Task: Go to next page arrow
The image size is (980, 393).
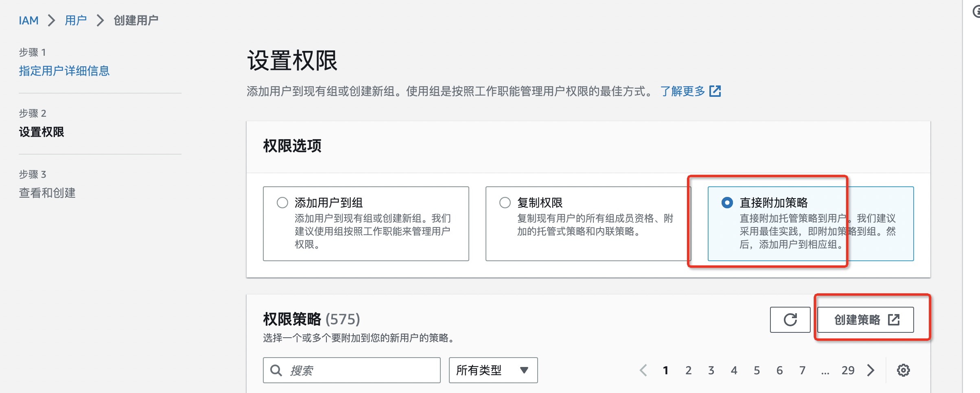Action: pyautogui.click(x=871, y=370)
